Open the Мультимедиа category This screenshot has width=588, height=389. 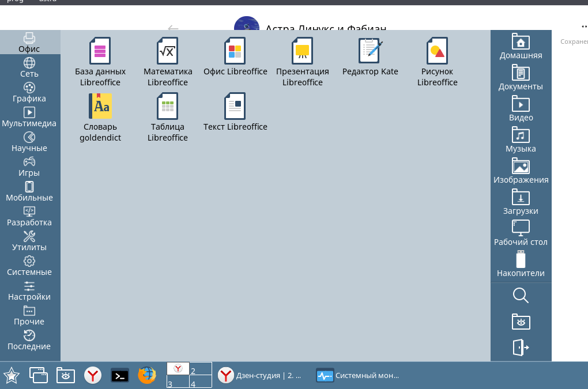[29, 117]
